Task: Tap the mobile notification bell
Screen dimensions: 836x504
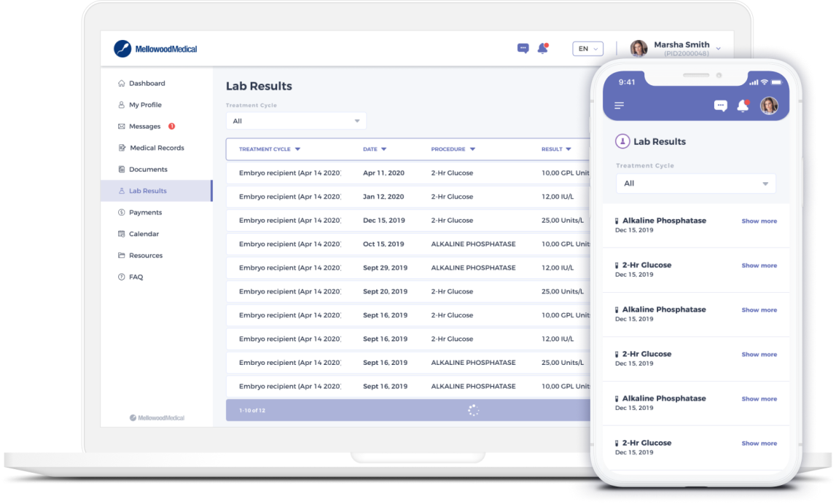Action: (743, 106)
